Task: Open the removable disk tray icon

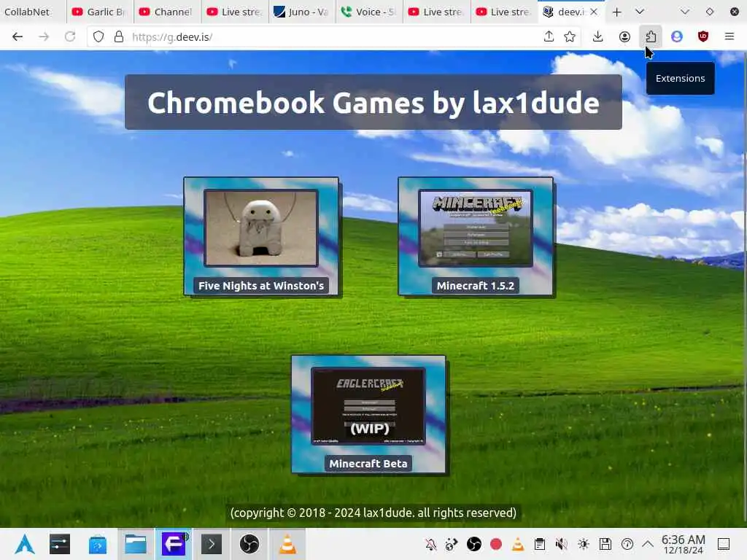Action: click(605, 544)
